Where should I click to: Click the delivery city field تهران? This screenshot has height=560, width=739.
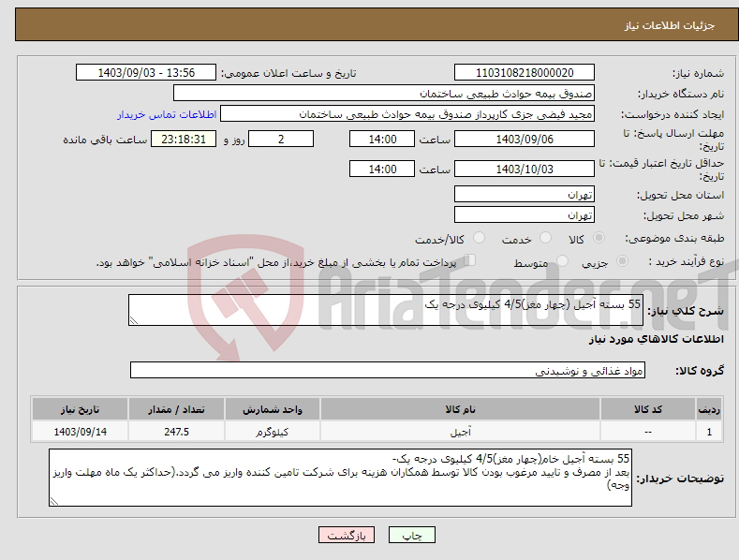coord(525,215)
